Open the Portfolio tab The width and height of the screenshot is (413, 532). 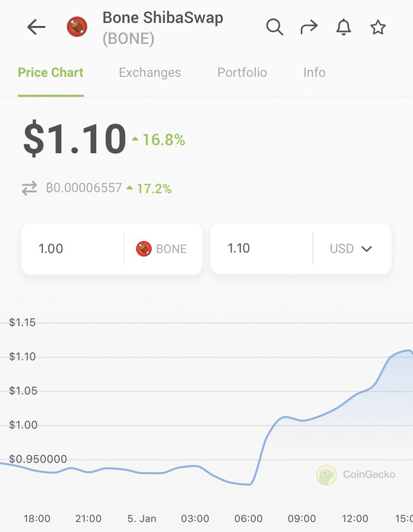point(242,73)
